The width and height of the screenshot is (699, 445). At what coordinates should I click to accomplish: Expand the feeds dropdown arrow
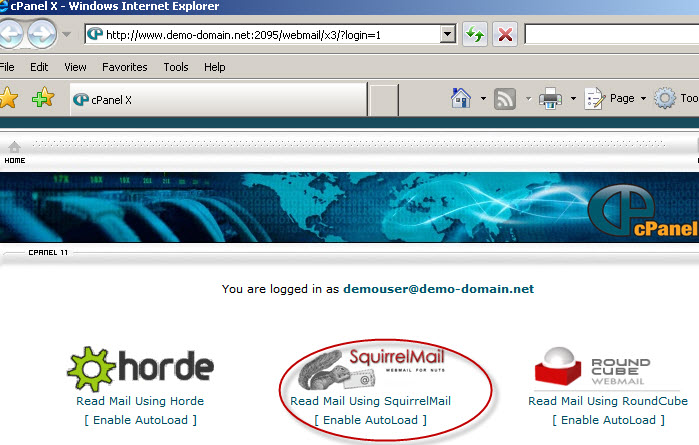[528, 99]
